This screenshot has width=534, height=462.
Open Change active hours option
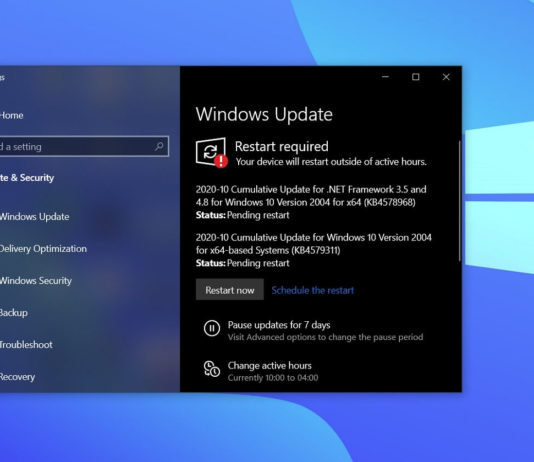[269, 365]
